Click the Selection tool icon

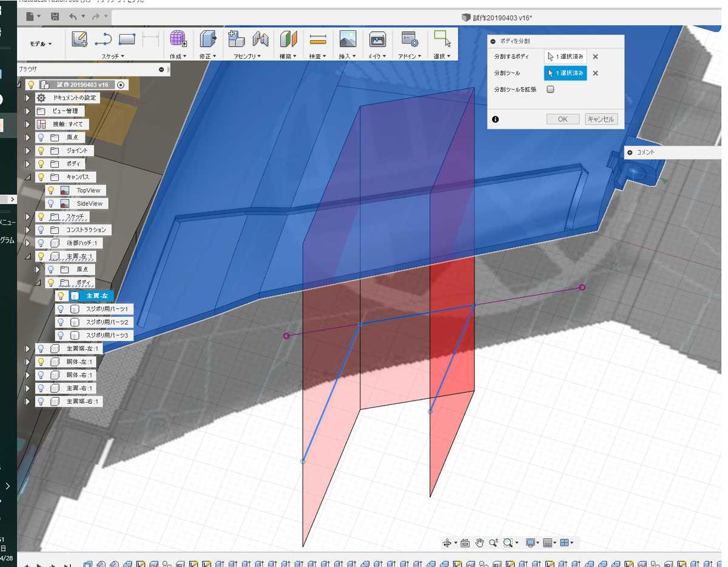(442, 38)
